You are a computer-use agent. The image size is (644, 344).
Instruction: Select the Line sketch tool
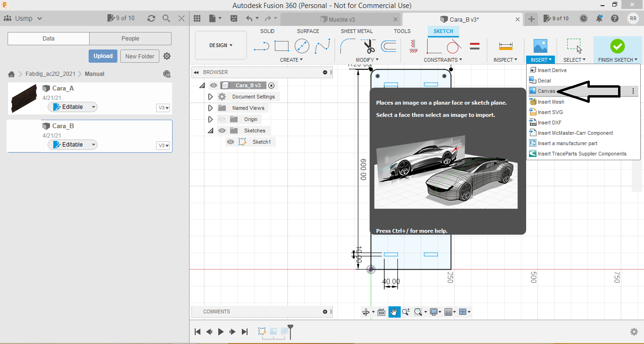pos(261,46)
